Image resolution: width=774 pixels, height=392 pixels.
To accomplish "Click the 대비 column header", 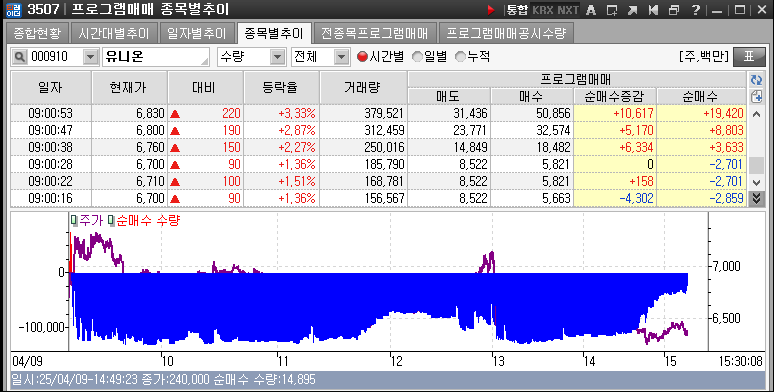I will pyautogui.click(x=205, y=87).
